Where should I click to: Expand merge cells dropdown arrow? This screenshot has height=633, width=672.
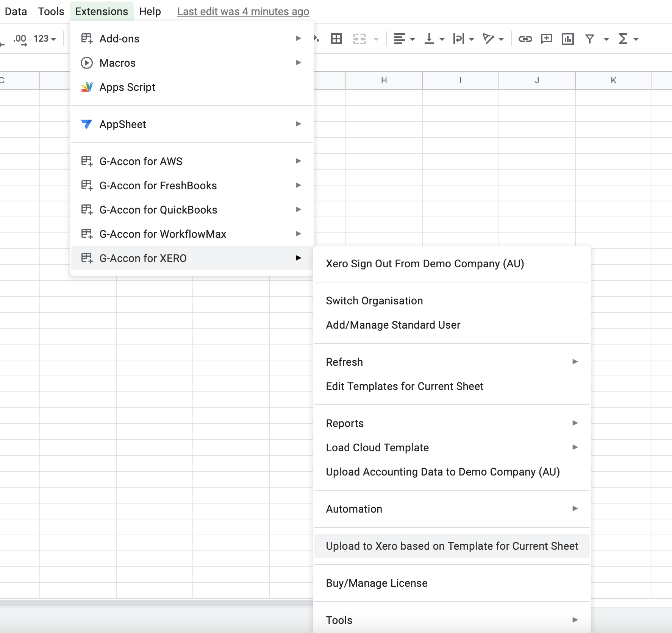(376, 39)
